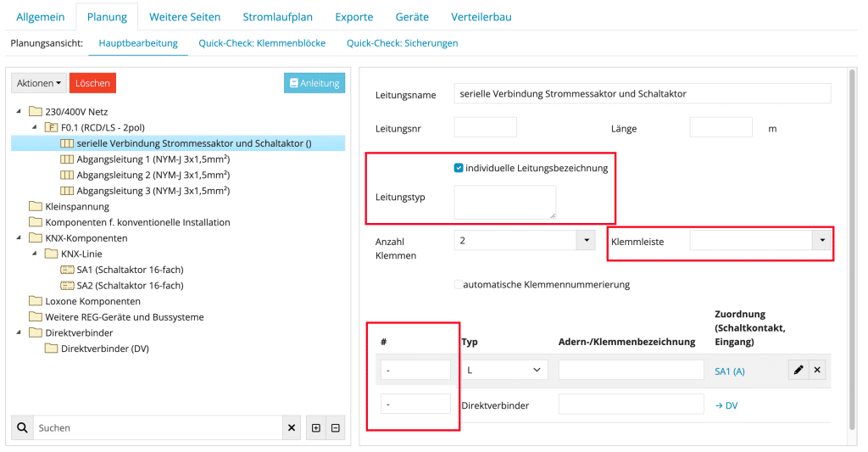The width and height of the screenshot is (868, 452).
Task: Collapse the KNX-Linie tree node
Action: point(34,254)
